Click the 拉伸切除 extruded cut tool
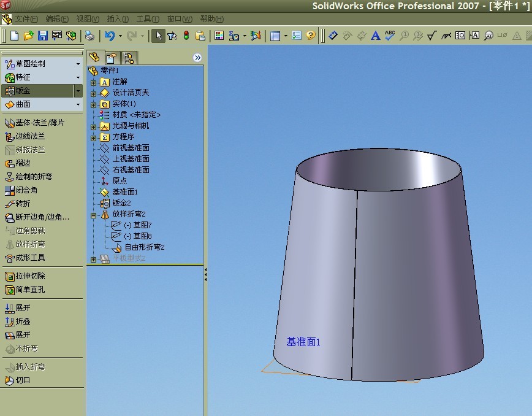Image resolution: width=532 pixels, height=416 pixels. [x=25, y=276]
